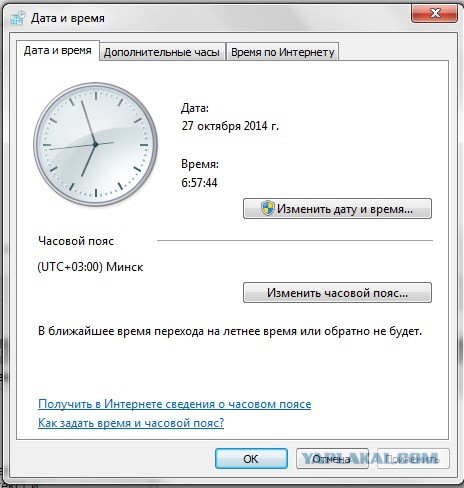Open the Как задать время help link
Image resolution: width=464 pixels, height=488 pixels.
pos(131,423)
